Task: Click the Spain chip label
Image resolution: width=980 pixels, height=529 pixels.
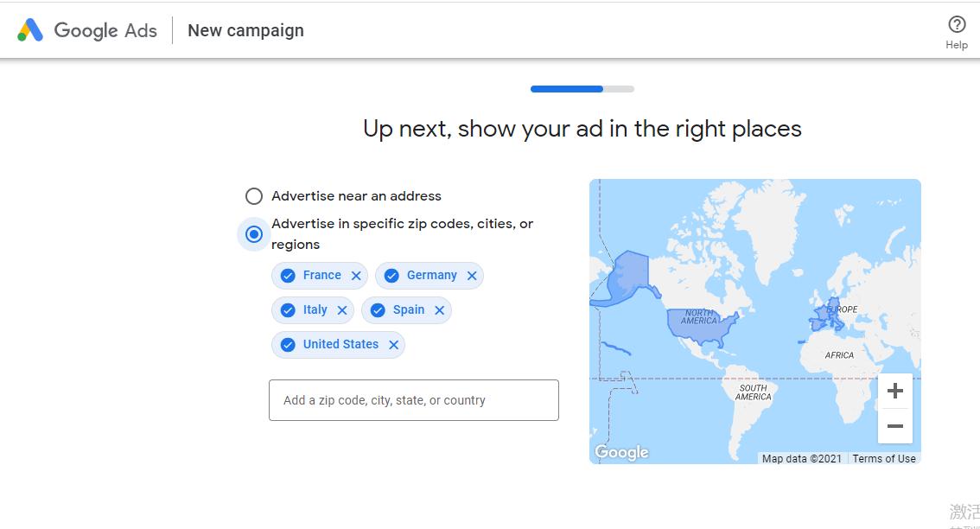Action: pyautogui.click(x=408, y=309)
